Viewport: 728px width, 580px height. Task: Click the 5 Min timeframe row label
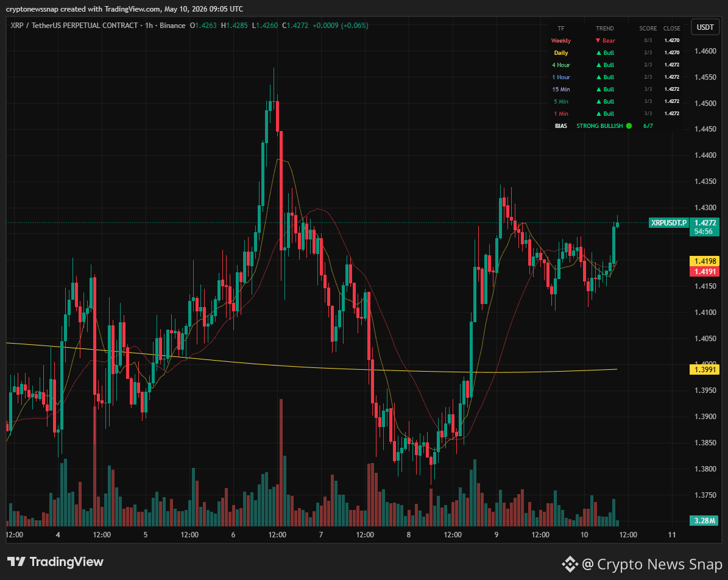(x=561, y=101)
